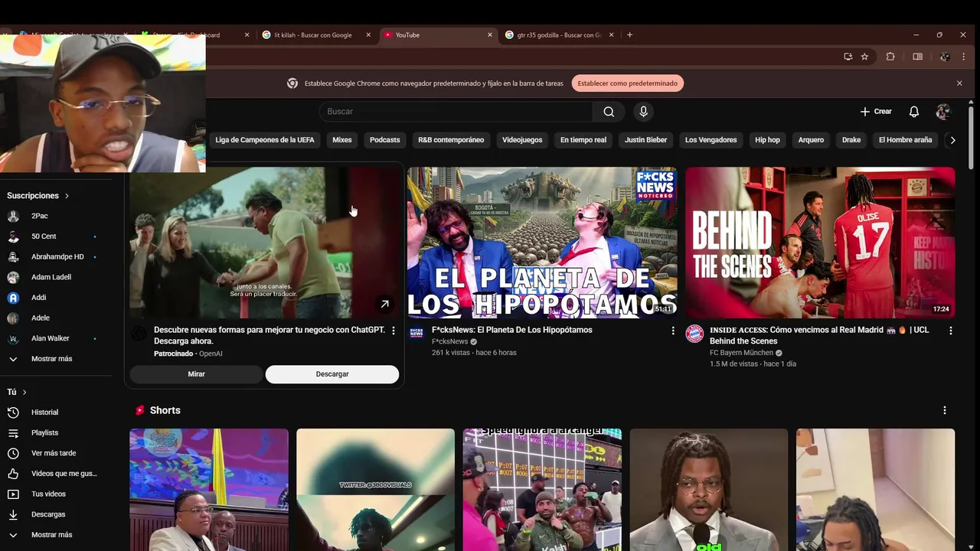
Task: Open Short captioned Speed ignora a arcangel
Action: (x=542, y=490)
